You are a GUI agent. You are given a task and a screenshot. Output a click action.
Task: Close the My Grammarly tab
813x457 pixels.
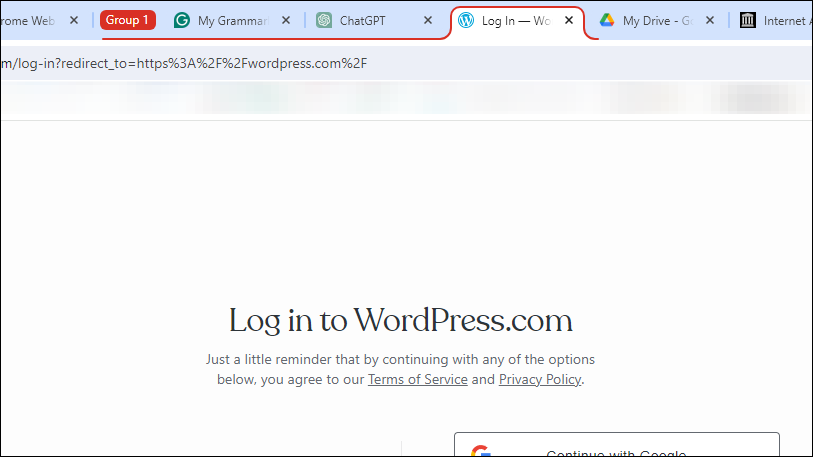[286, 20]
